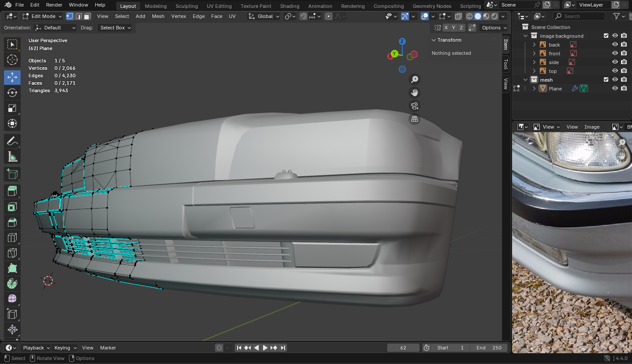Switch to the UV Editing workspace tab
632x364 pixels.
pyautogui.click(x=219, y=6)
